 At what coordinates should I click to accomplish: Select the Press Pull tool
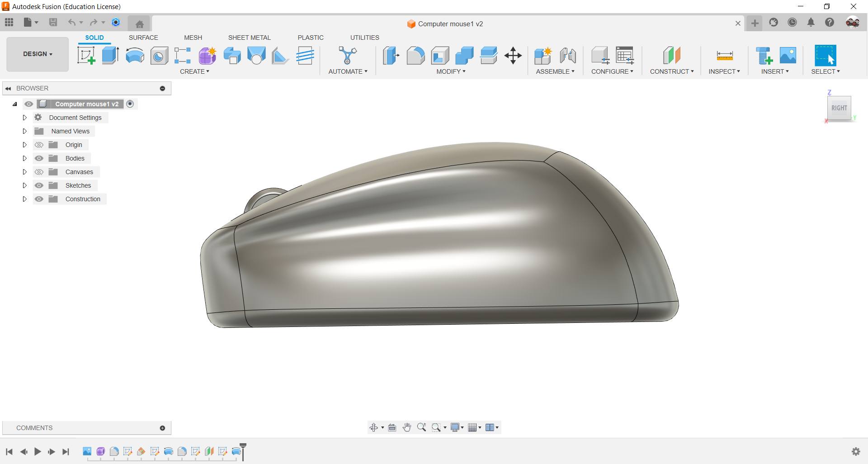tap(391, 56)
